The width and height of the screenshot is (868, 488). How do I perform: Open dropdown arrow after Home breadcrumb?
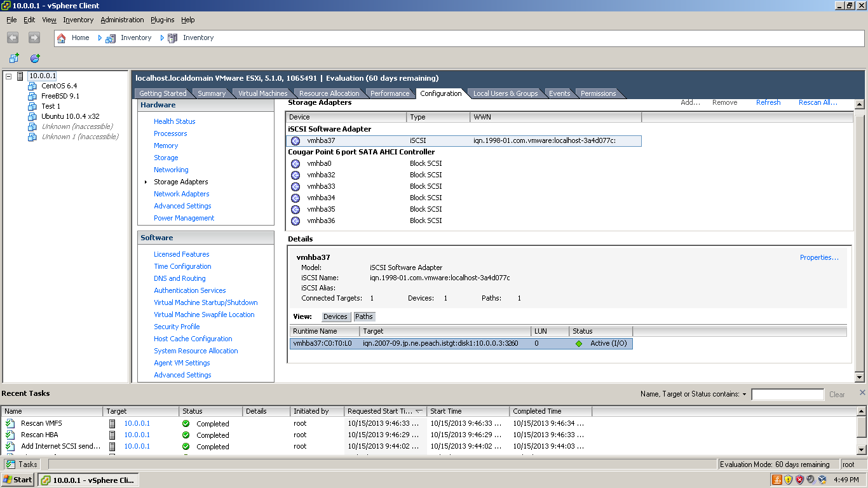pos(100,38)
